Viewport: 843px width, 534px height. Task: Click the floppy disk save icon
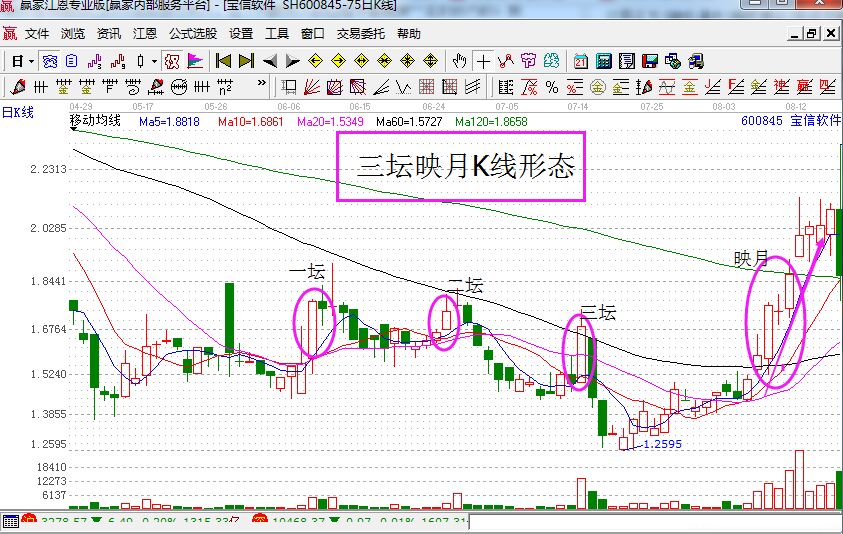click(x=651, y=61)
